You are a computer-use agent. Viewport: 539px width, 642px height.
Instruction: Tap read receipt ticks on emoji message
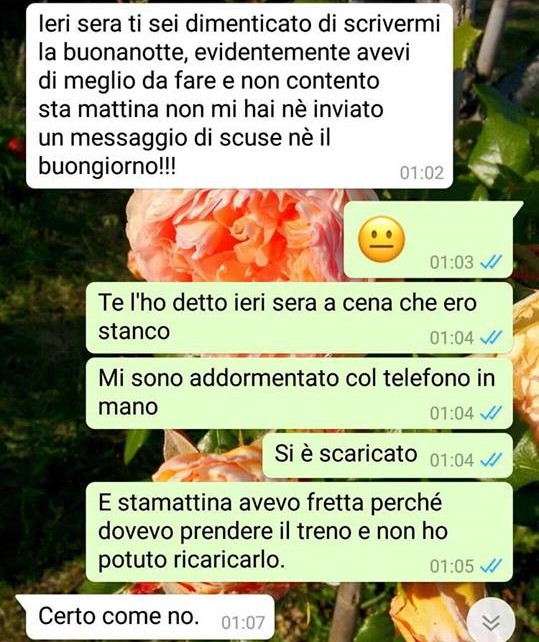click(491, 262)
